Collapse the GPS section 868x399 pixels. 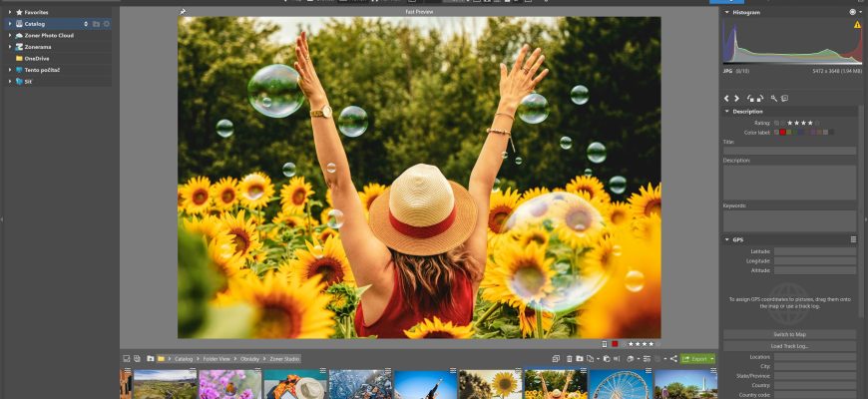point(727,239)
